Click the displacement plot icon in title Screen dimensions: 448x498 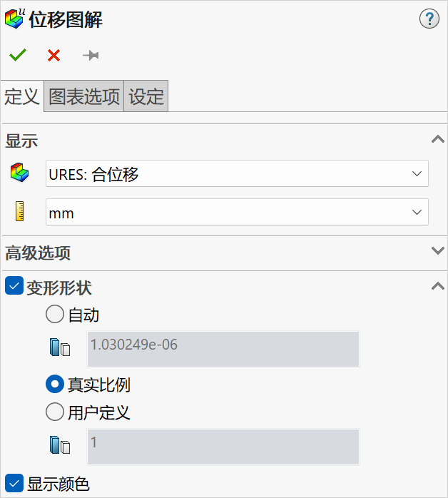tap(15, 19)
